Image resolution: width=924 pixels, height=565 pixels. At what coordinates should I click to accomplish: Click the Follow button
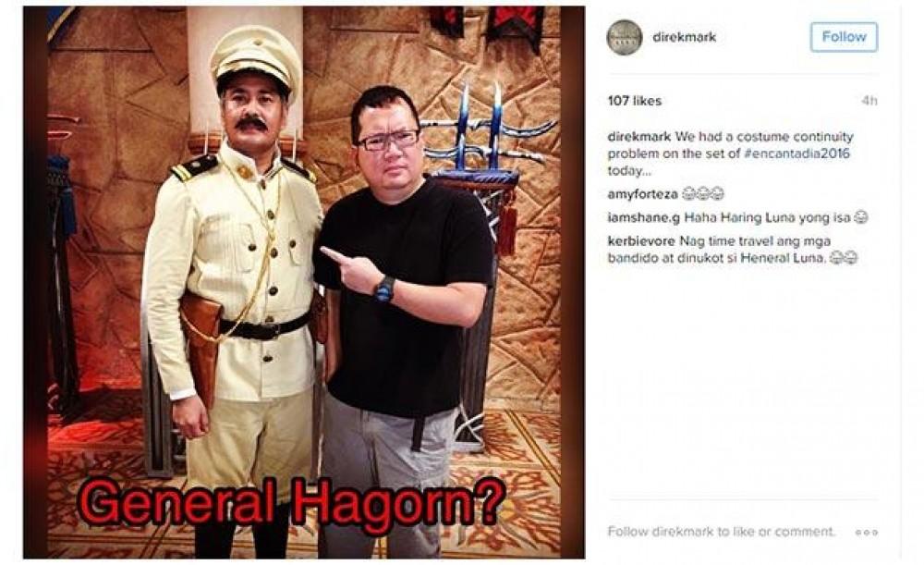click(844, 37)
